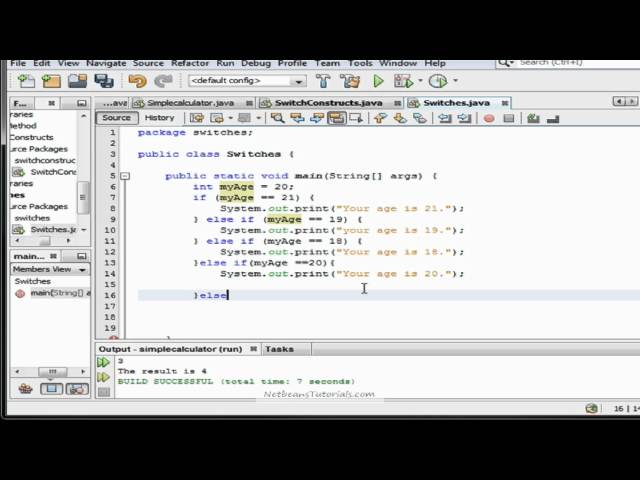Click the projects panel vertical scrollbar thumb
Viewport: 640px width, 480px height.
coord(83,198)
